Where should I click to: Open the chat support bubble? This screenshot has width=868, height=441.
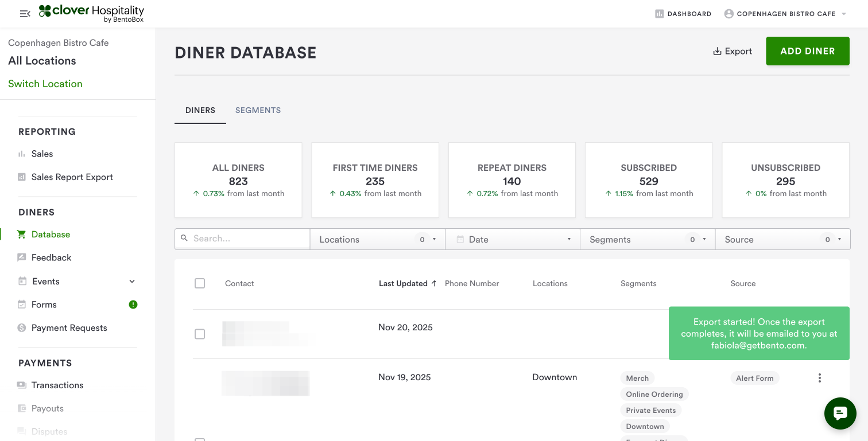pos(840,413)
